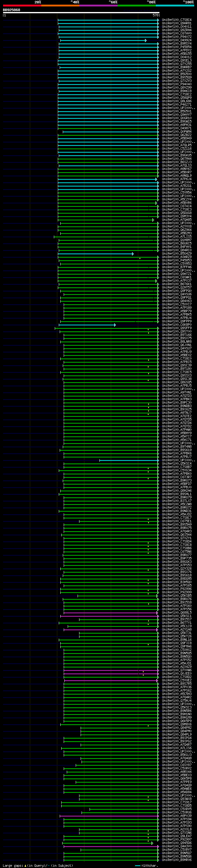This screenshot has height=868, width=197.
Task: Select the UniRef100_A9P039 label
Action: click(176, 816)
